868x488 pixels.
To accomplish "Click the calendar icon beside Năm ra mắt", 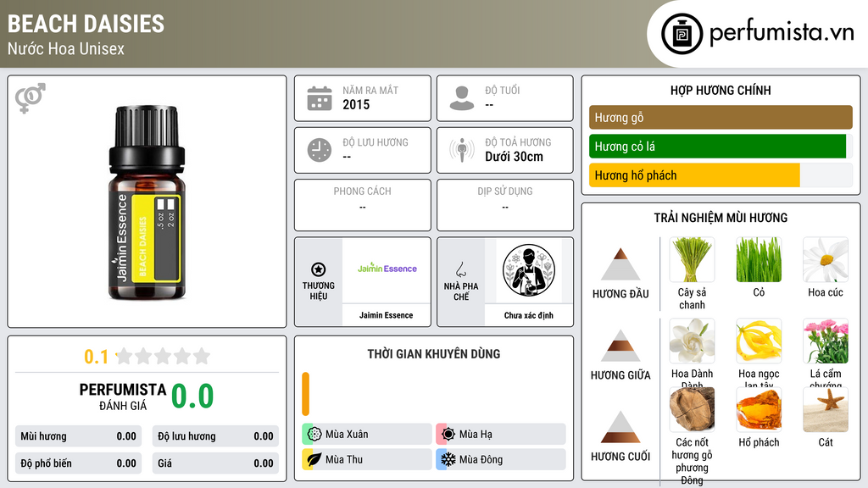I will [320, 98].
